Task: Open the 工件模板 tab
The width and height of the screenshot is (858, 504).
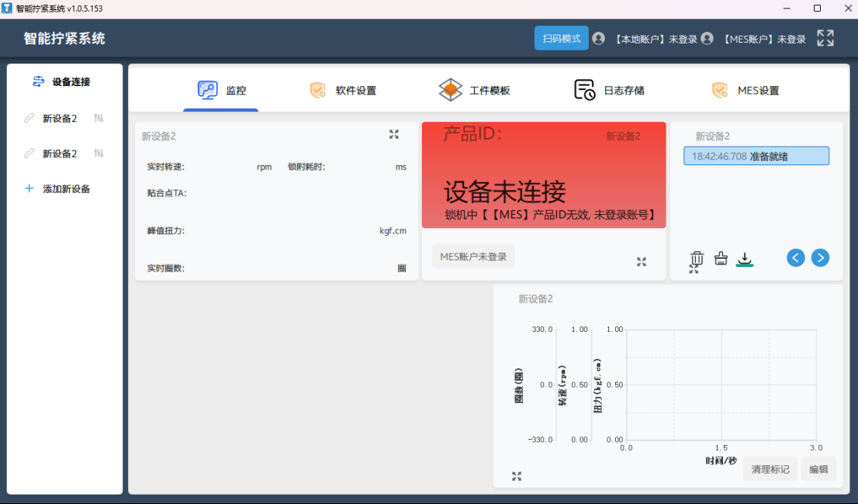Action: (x=474, y=90)
